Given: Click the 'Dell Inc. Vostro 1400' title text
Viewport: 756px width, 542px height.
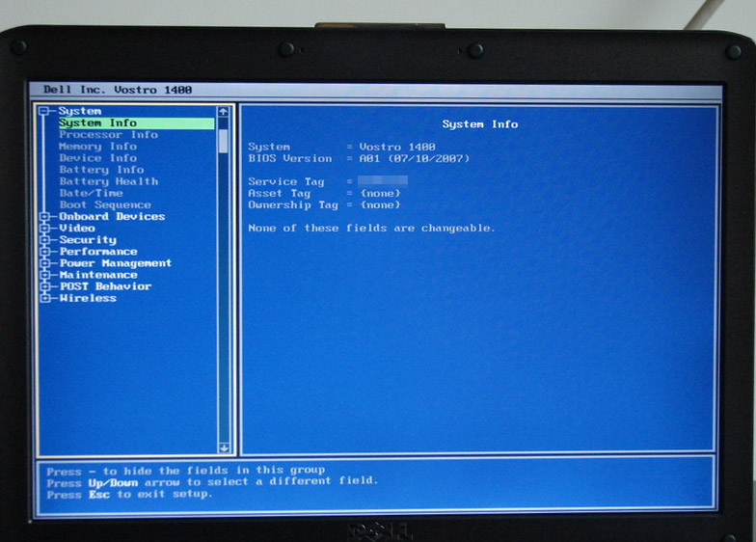Looking at the screenshot, I should [118, 90].
